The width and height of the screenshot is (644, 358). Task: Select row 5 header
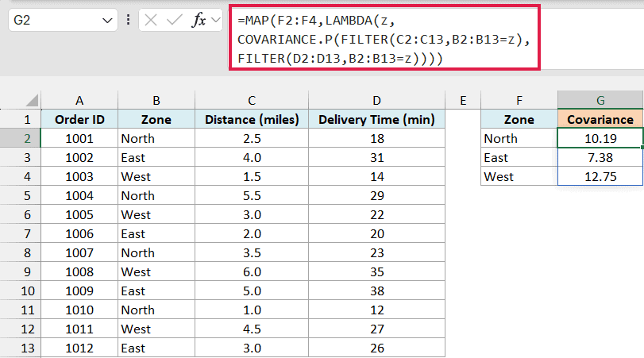pos(20,195)
